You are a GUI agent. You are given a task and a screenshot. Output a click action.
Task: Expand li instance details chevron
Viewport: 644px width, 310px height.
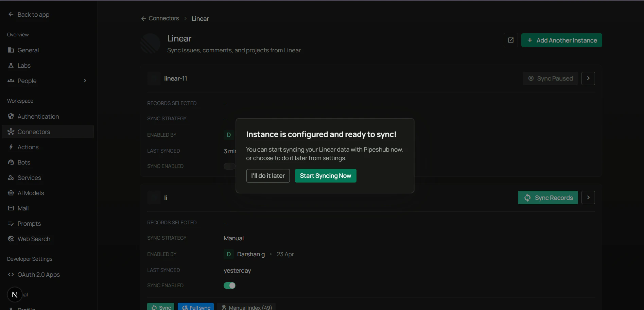pos(588,197)
